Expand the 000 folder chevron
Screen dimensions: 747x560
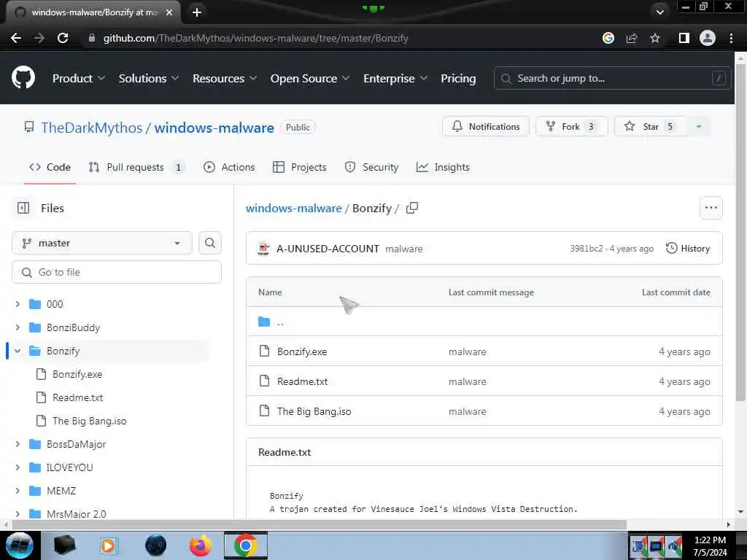(x=18, y=304)
